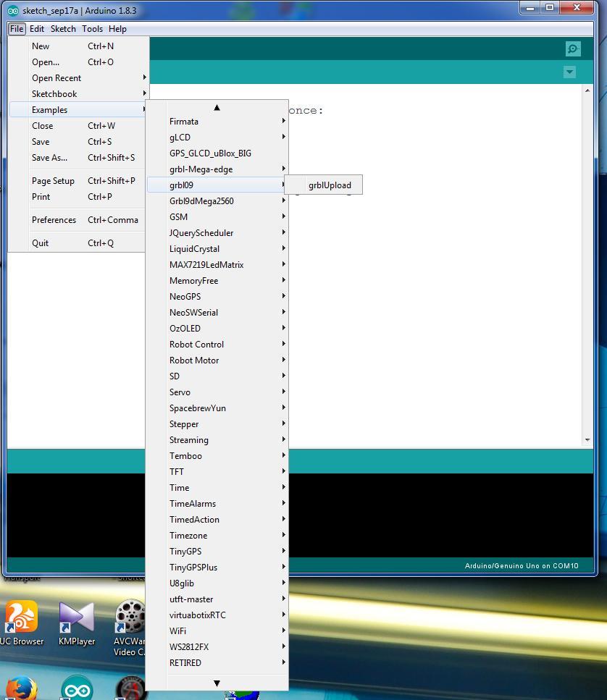
Task: Open Preferences
Action: 79,220
